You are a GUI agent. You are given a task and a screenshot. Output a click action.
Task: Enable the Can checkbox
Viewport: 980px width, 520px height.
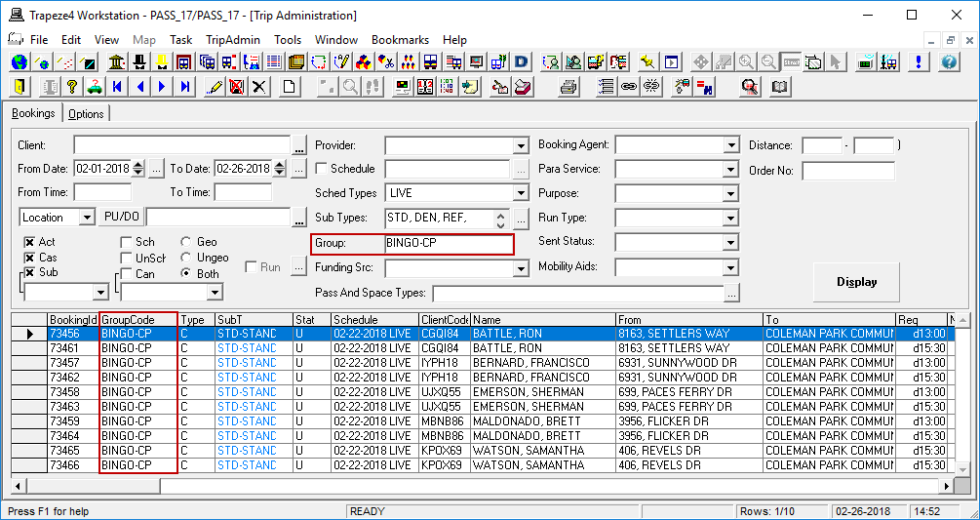coord(126,274)
